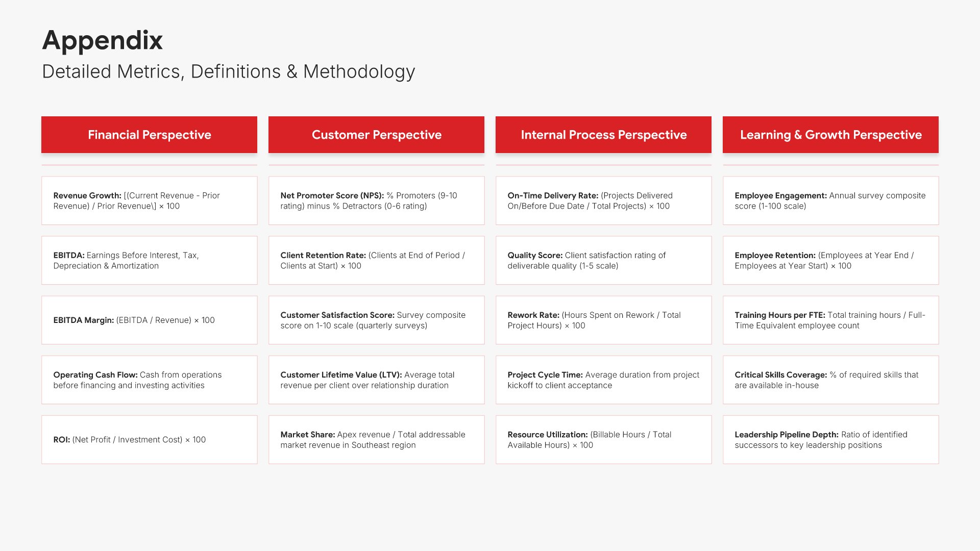Select the Learning & Growth Perspective header
This screenshot has height=551, width=980.
[830, 135]
